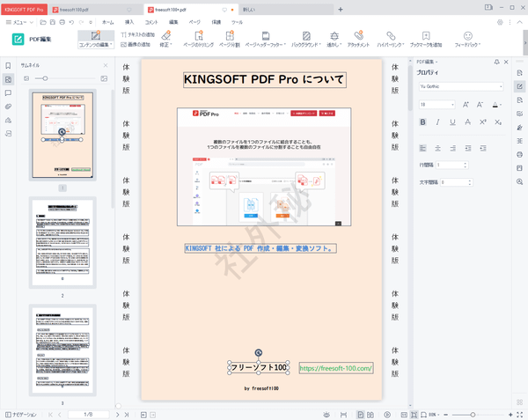Open the 挿入 ribbon tab
528x420 pixels.
129,22
